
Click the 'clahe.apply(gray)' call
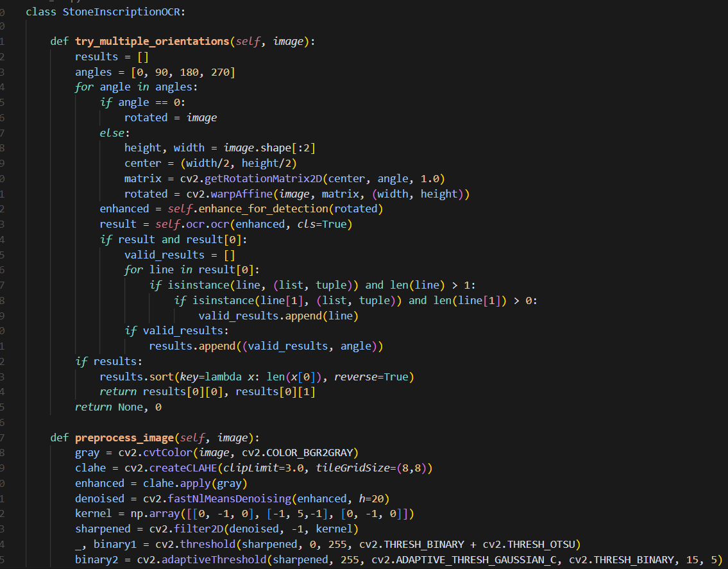(x=195, y=483)
